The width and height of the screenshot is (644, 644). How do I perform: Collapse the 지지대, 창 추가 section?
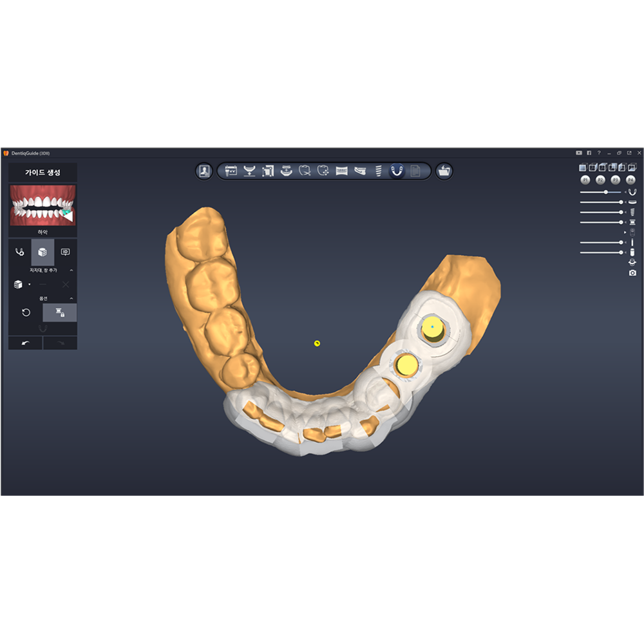[x=71, y=269]
